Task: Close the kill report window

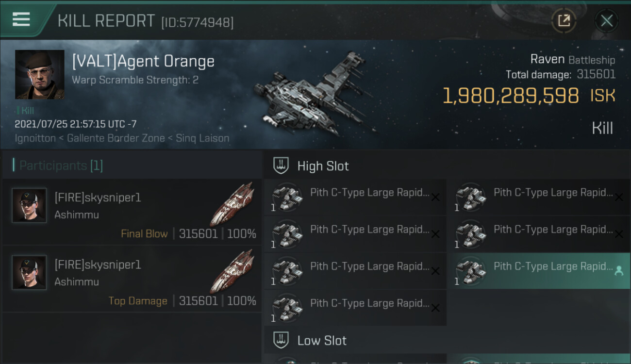Action: (606, 20)
